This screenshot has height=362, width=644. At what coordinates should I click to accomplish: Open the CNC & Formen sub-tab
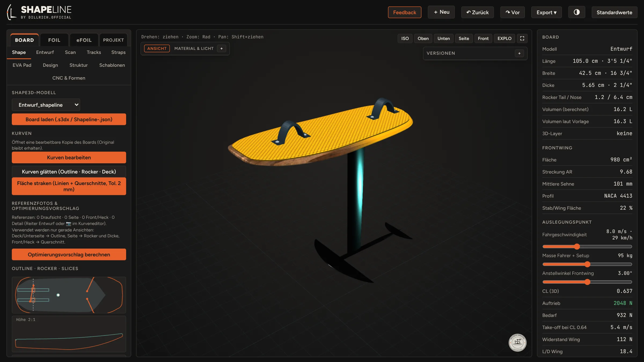[x=69, y=78]
